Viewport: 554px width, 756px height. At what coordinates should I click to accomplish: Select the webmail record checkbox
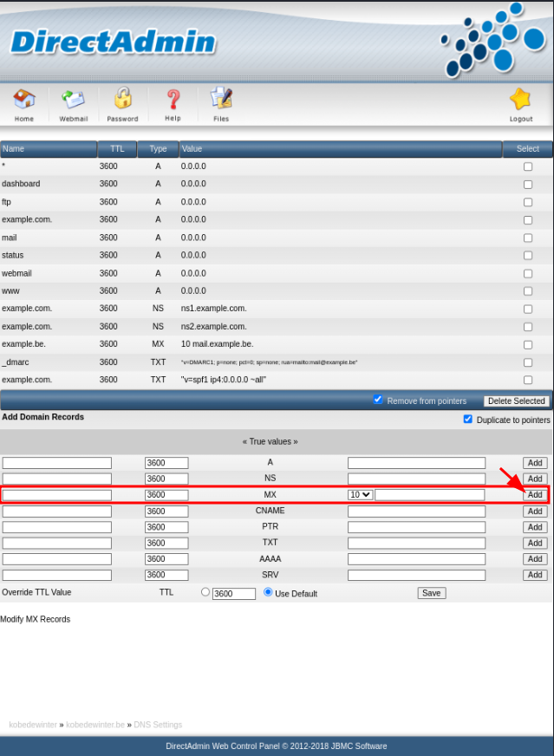pos(528,273)
